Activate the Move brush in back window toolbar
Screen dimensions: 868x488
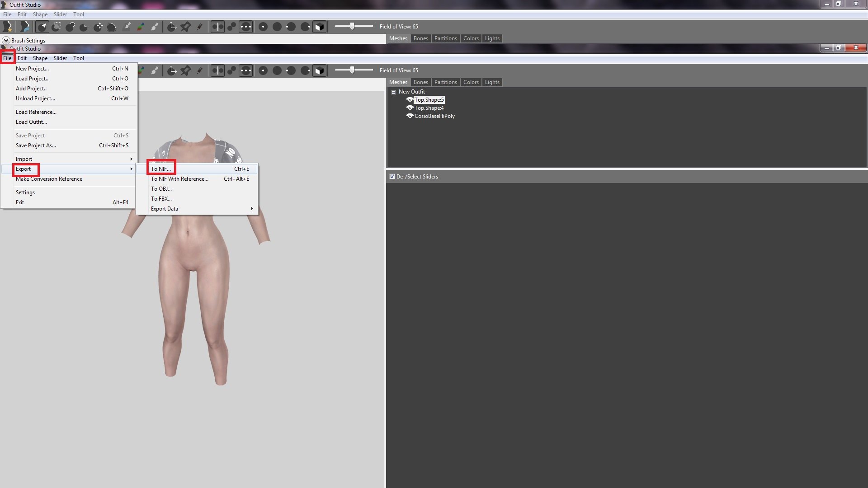click(x=98, y=27)
